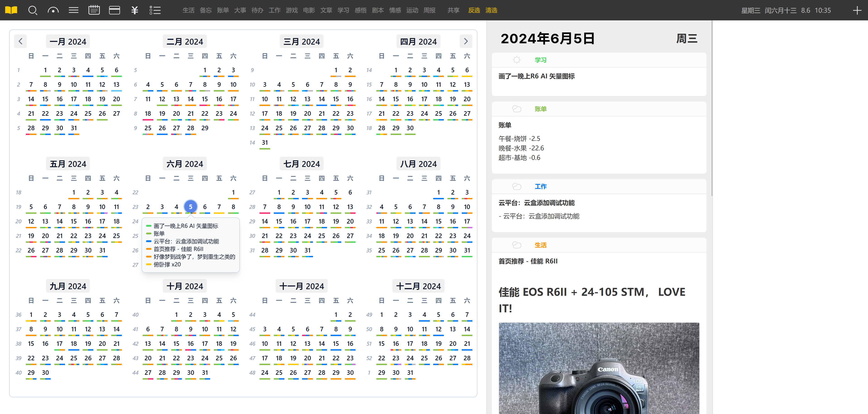The width and height of the screenshot is (868, 414).
Task: Click the sun weather icon on 学习 card
Action: tap(517, 60)
